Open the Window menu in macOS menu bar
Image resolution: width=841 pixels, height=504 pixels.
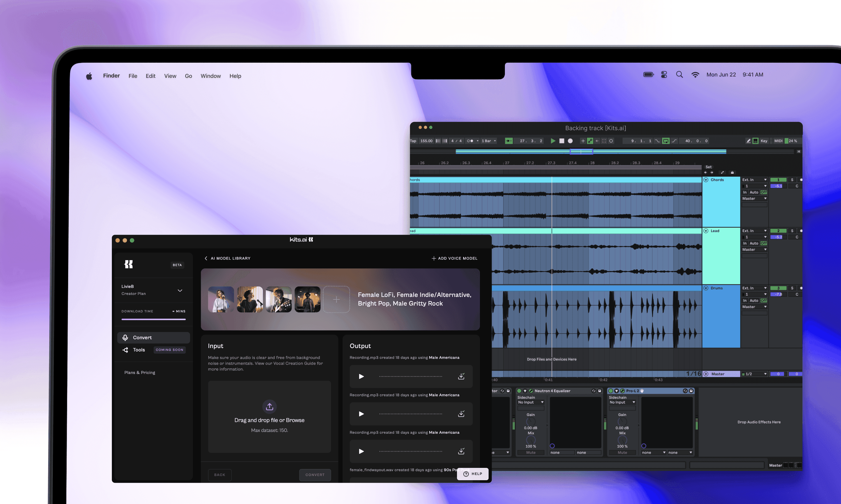[x=210, y=76]
